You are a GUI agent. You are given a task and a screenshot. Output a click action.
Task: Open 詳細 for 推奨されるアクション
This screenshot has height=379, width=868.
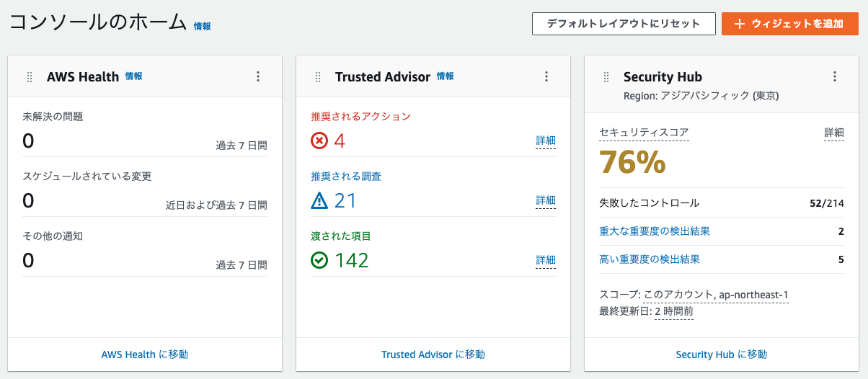(x=546, y=141)
